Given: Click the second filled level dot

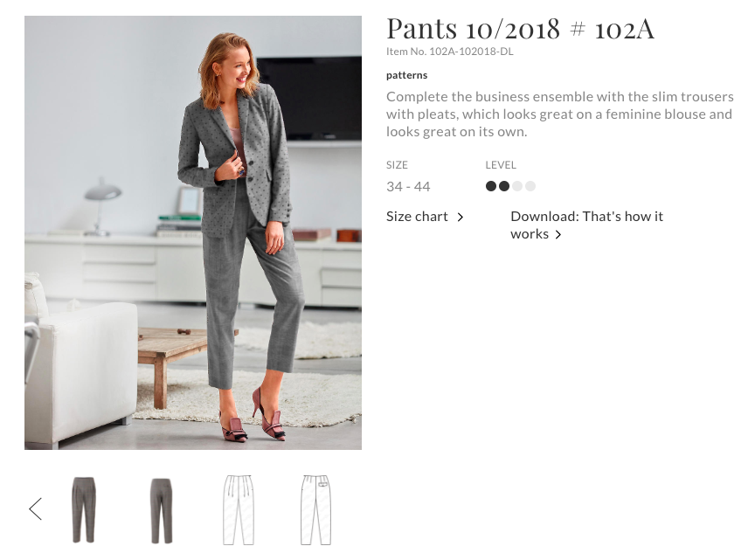Looking at the screenshot, I should click(504, 186).
